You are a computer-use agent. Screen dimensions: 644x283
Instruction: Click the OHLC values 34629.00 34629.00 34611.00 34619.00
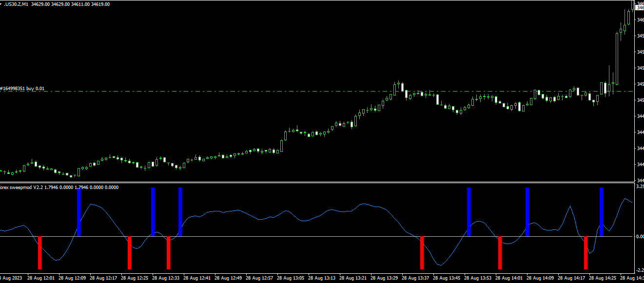71,4
